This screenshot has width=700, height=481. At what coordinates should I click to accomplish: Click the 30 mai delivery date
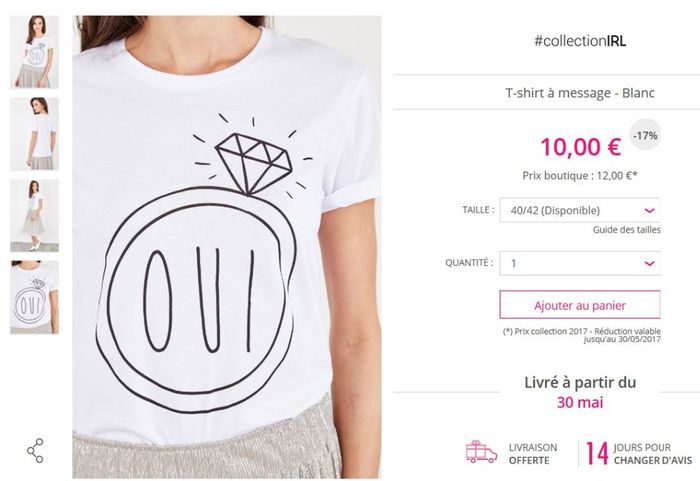tap(580, 403)
